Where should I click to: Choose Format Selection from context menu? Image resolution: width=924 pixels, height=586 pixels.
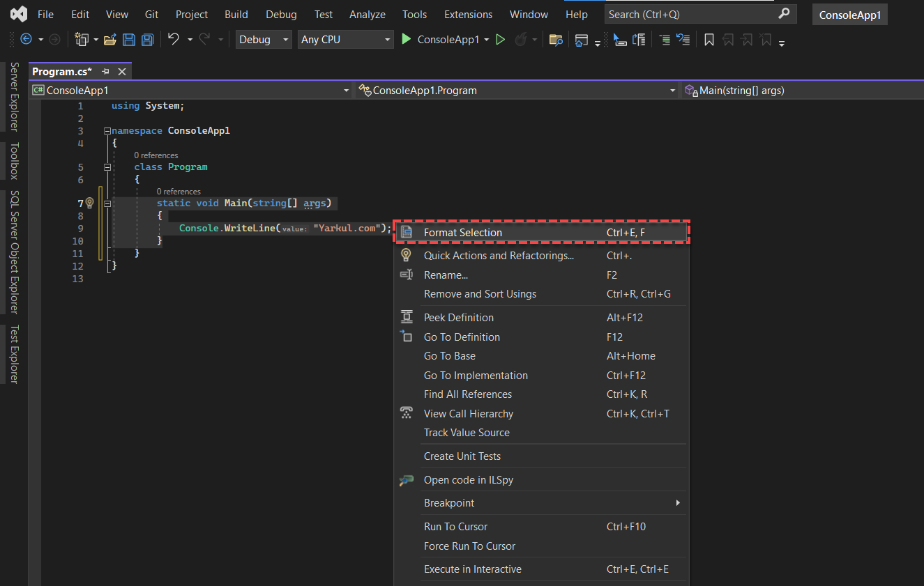[541, 233]
